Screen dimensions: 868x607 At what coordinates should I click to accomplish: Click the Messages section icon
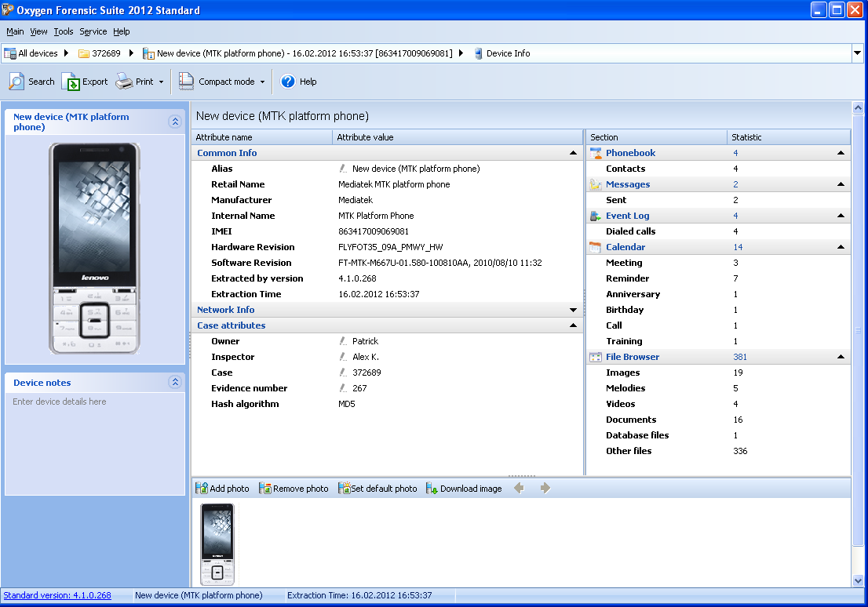click(x=596, y=184)
